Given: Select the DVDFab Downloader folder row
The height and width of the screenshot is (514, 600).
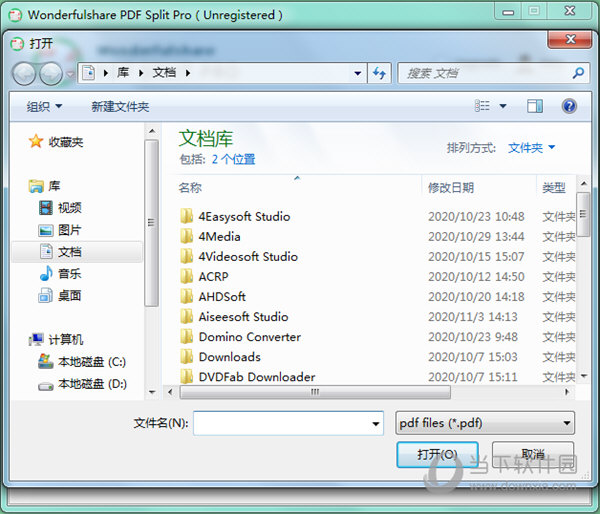Looking at the screenshot, I should click(x=377, y=377).
